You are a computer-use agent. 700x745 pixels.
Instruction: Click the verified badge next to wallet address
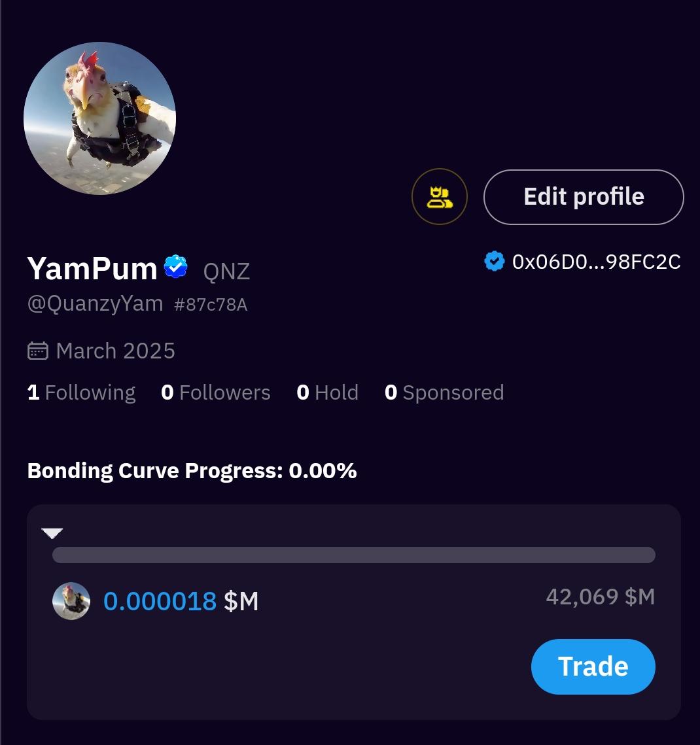(494, 262)
